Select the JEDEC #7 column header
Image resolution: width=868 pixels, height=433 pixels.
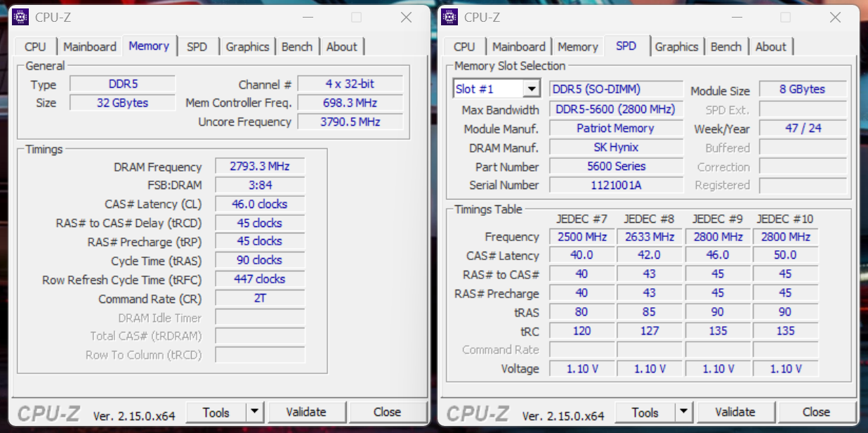pyautogui.click(x=581, y=219)
